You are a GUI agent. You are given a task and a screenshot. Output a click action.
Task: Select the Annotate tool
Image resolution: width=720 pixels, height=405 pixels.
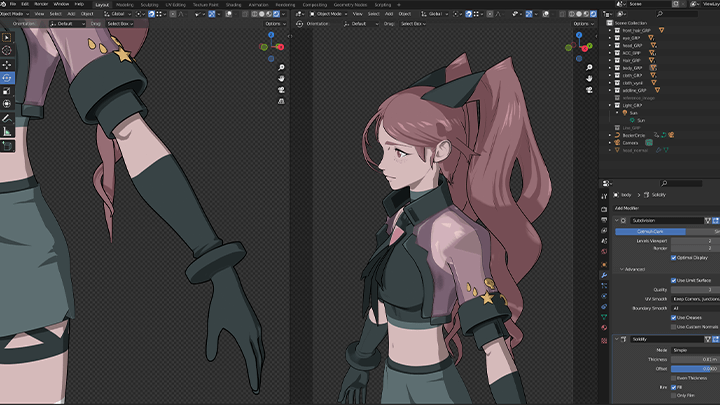(6, 118)
